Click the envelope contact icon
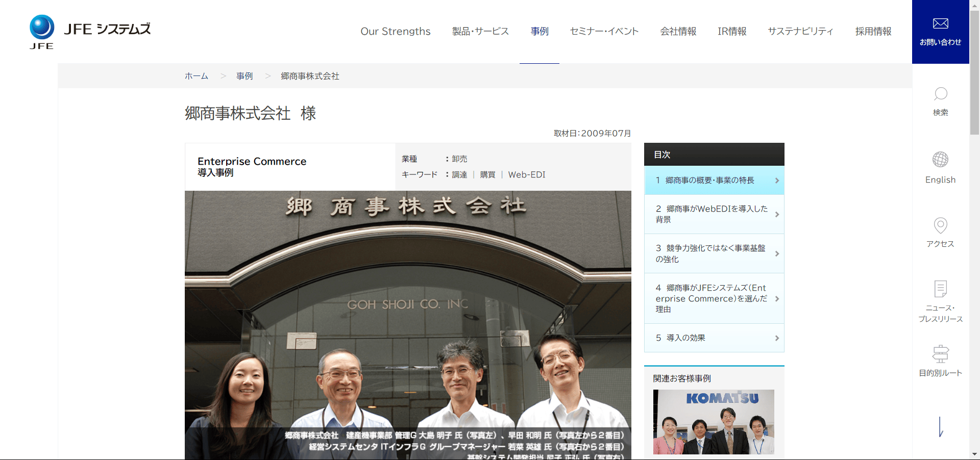980x460 pixels. click(940, 23)
